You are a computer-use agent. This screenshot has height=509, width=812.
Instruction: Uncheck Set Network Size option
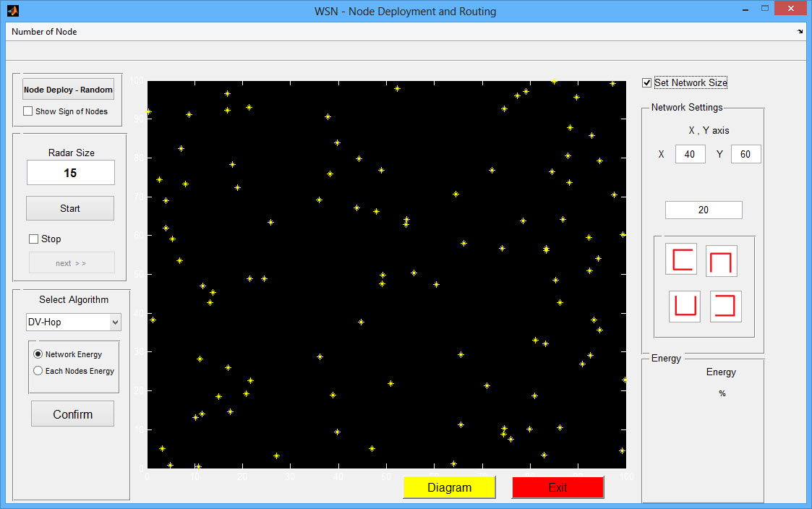click(646, 83)
